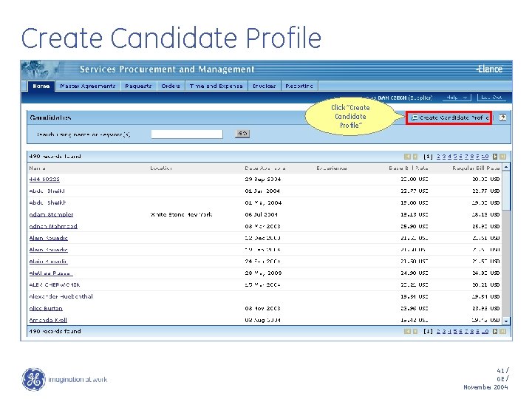Open Adam Stempler candidate link
532x399 pixels.
click(x=51, y=214)
